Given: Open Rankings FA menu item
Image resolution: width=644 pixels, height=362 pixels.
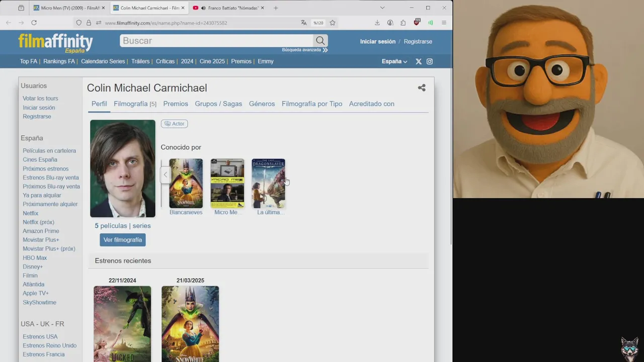Looking at the screenshot, I should [59, 61].
